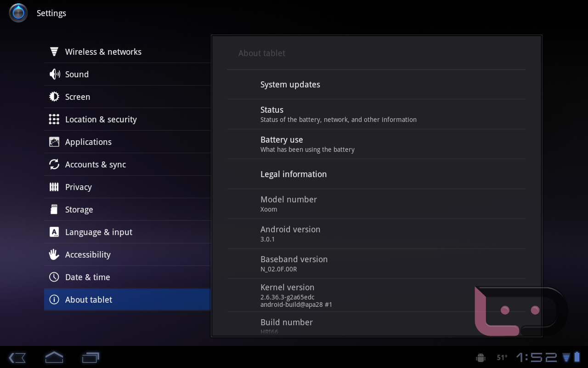
Task: Tap the Sound speaker icon
Action: [x=54, y=75]
